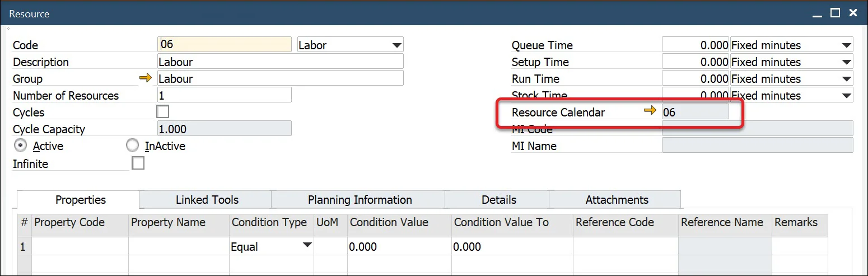Viewport: 868px width, 276px height.
Task: Click the Resource Calendar link arrow
Action: click(650, 111)
